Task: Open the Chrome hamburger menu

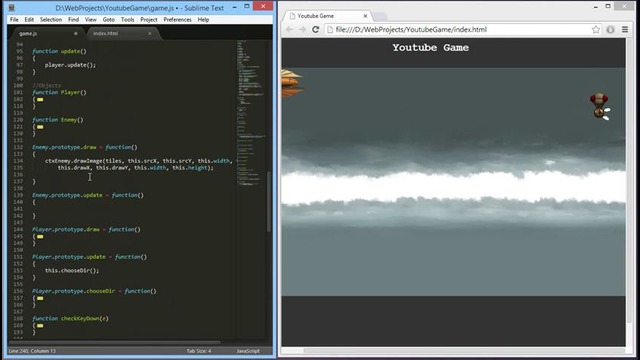Action: coord(625,29)
